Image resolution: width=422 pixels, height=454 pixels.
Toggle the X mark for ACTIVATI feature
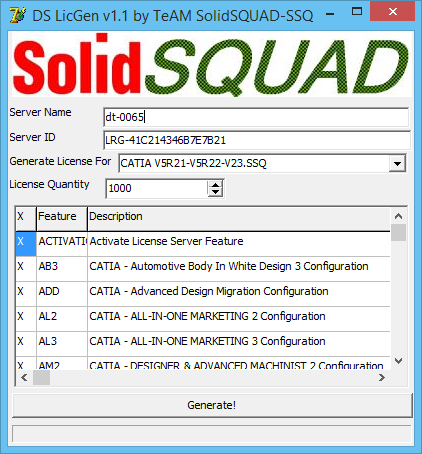26,244
